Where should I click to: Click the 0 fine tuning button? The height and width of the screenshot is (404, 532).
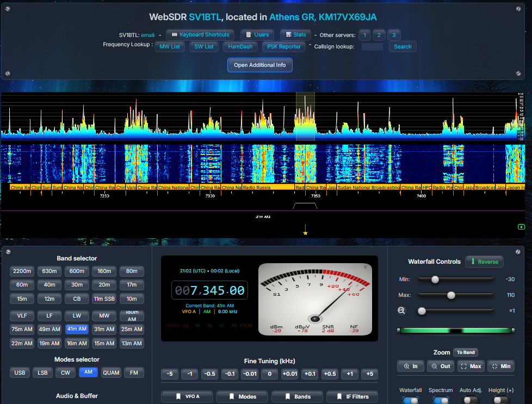(270, 374)
